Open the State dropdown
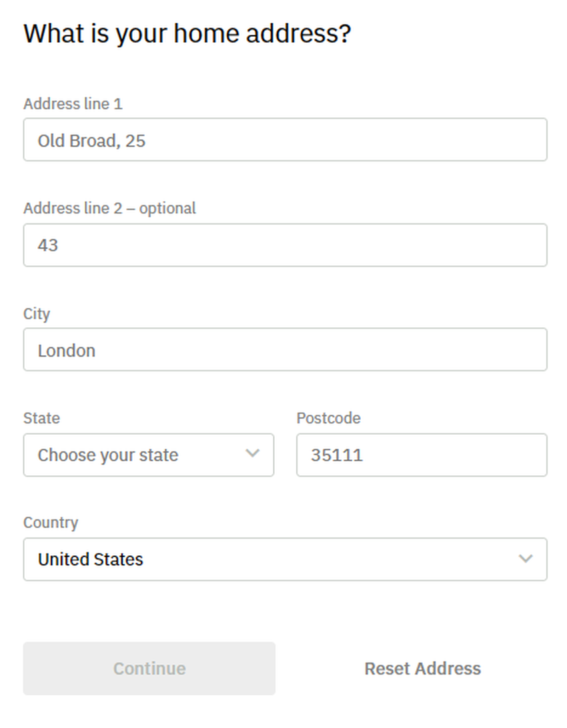This screenshot has width=567, height=728. pos(148,455)
